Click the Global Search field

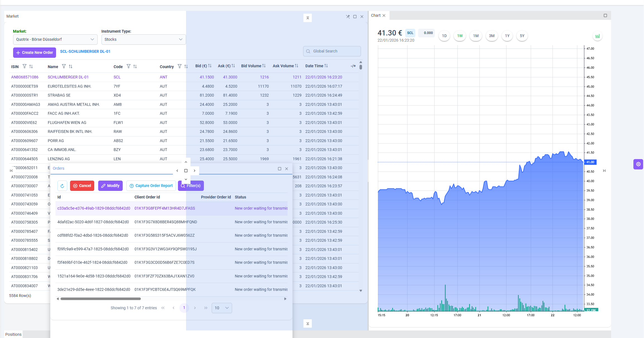pos(332,51)
